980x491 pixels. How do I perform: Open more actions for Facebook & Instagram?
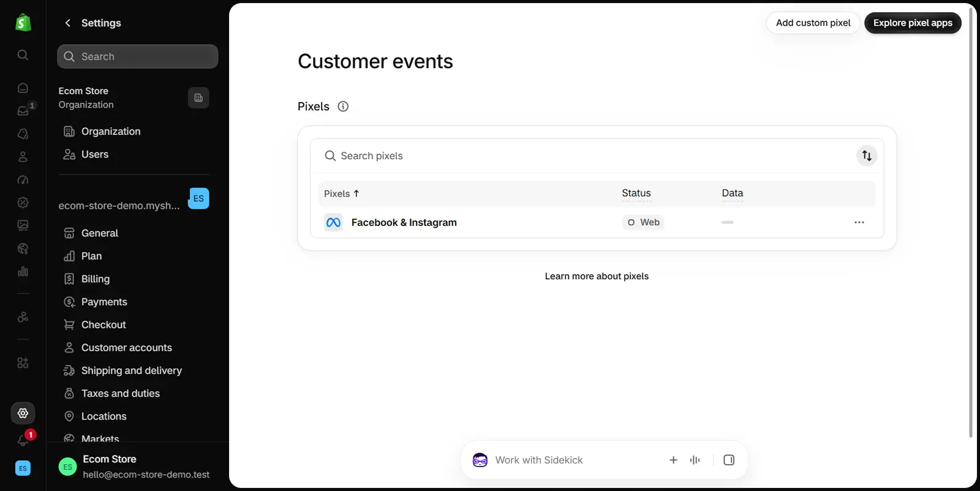pos(859,222)
